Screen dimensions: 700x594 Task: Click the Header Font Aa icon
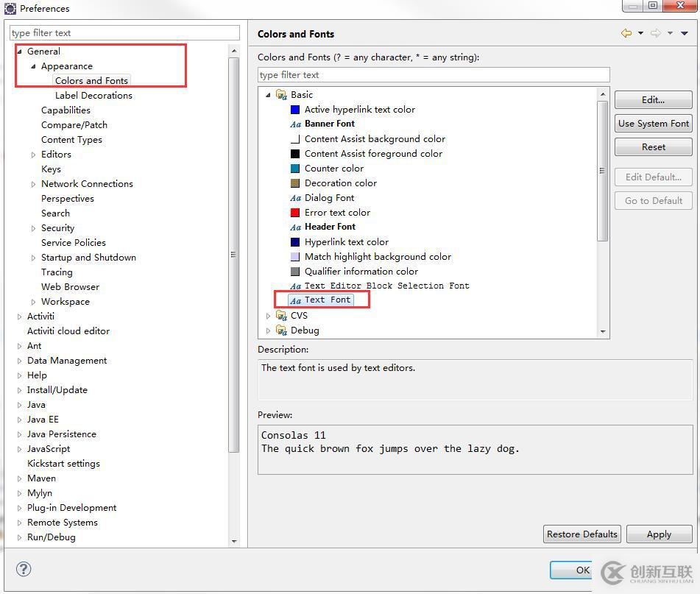pos(296,227)
